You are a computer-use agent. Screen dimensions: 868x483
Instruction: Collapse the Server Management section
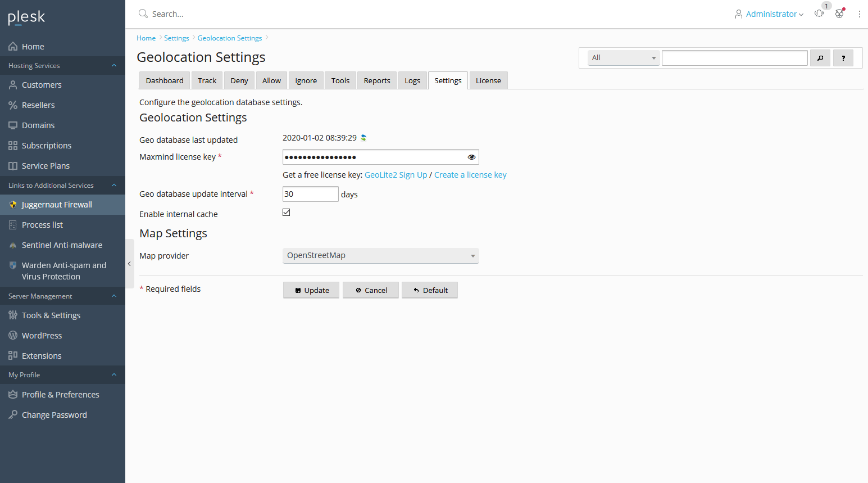[x=114, y=296]
